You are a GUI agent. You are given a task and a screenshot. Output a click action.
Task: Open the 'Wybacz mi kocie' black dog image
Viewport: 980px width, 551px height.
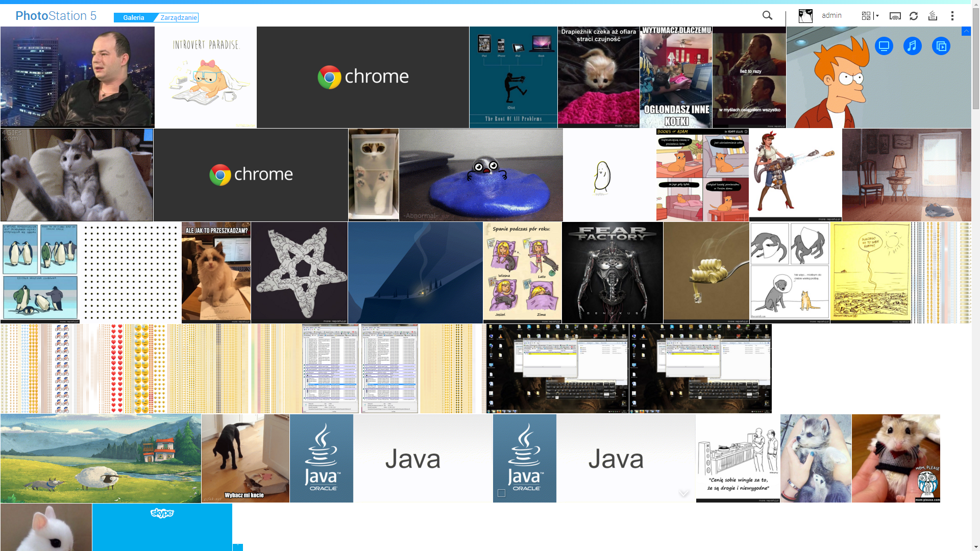[246, 458]
